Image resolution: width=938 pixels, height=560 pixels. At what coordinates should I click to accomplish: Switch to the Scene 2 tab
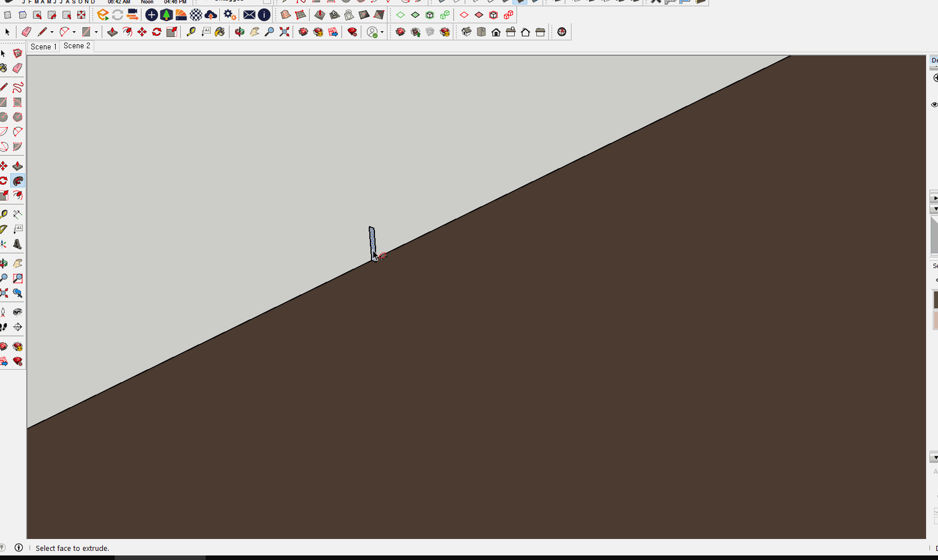point(77,46)
